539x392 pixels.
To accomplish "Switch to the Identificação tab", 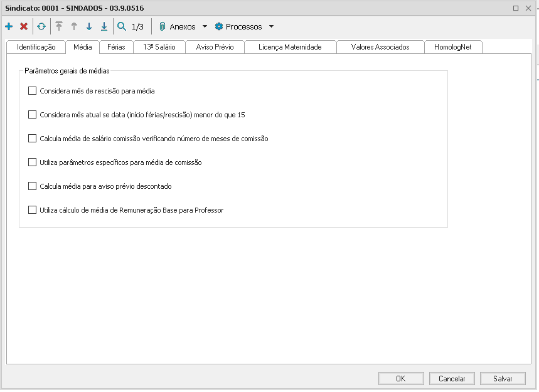I will [36, 47].
